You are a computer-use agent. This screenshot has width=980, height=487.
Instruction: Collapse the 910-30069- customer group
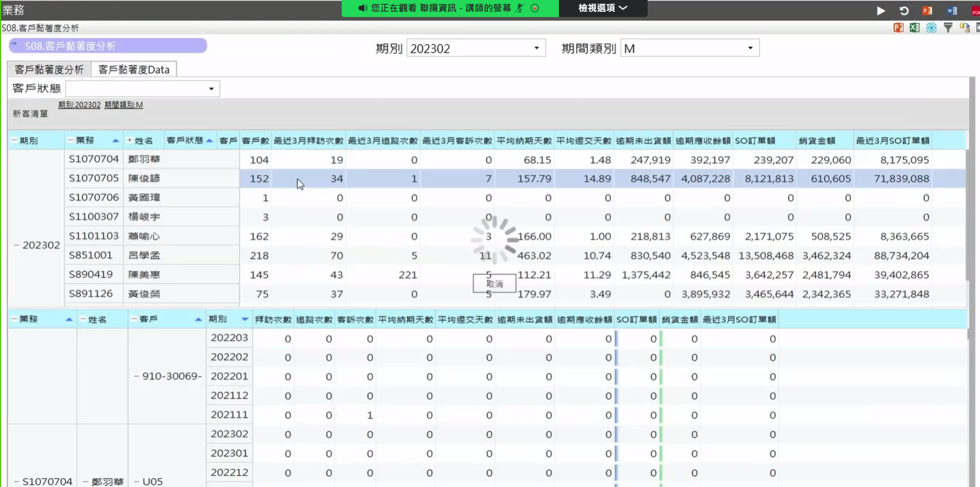(136, 376)
